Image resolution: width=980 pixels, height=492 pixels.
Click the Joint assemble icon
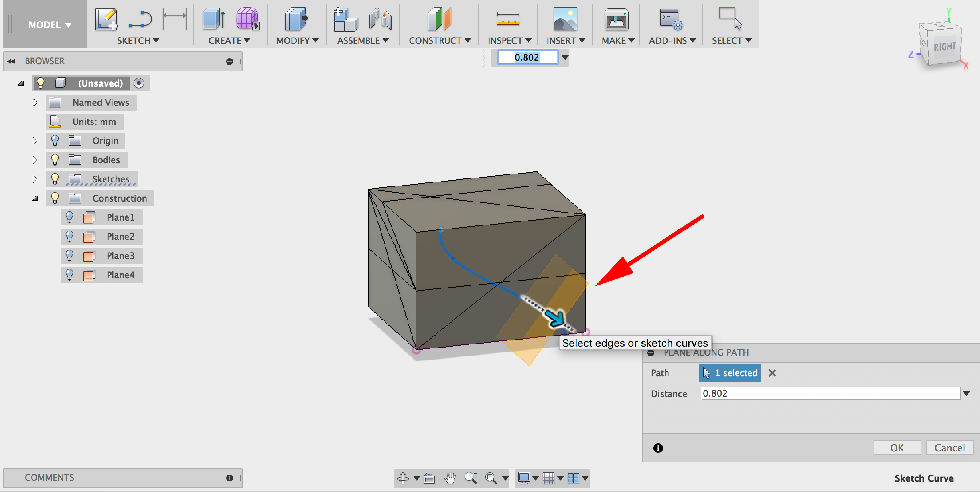click(380, 19)
